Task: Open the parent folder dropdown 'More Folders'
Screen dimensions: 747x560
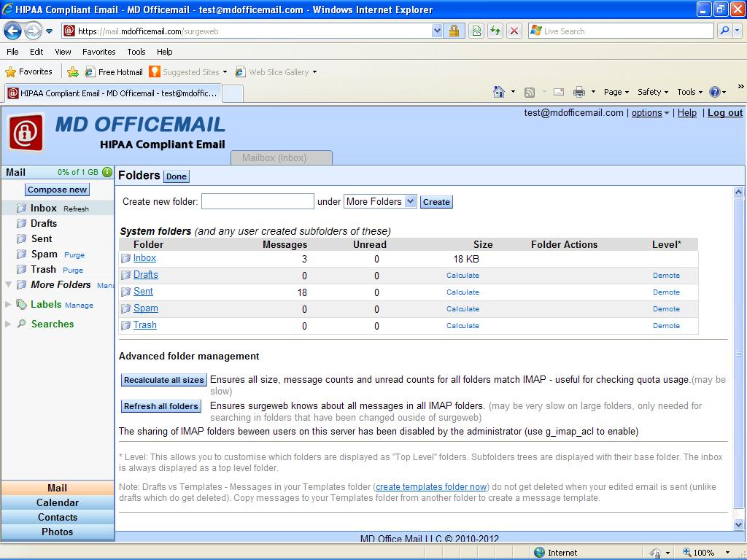Action: 380,201
